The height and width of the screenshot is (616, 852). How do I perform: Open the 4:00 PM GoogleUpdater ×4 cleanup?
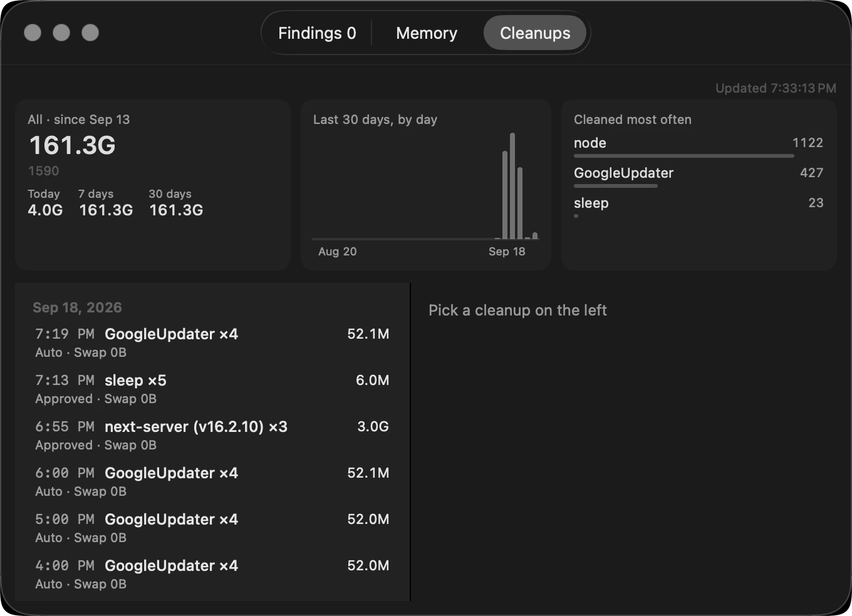tap(212, 574)
